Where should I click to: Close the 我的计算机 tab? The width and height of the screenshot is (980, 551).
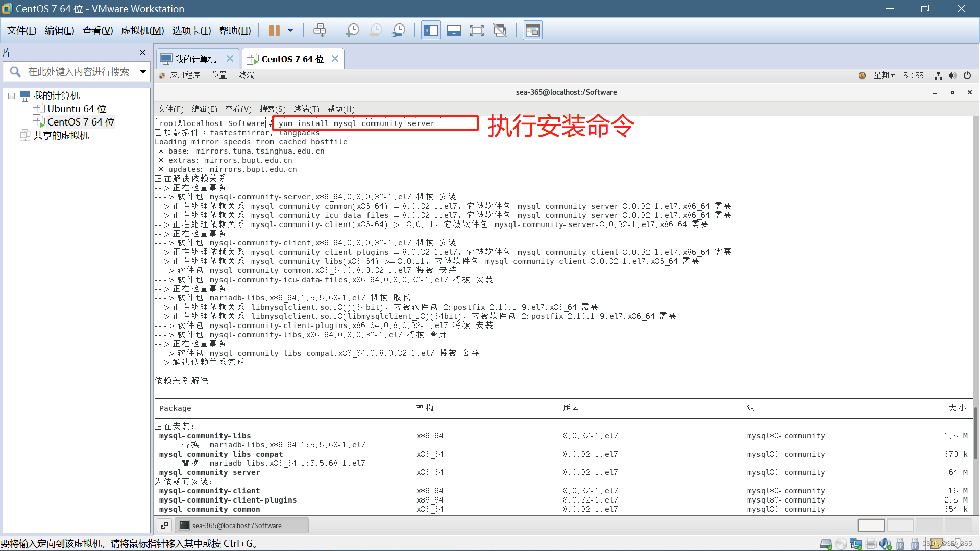(230, 59)
